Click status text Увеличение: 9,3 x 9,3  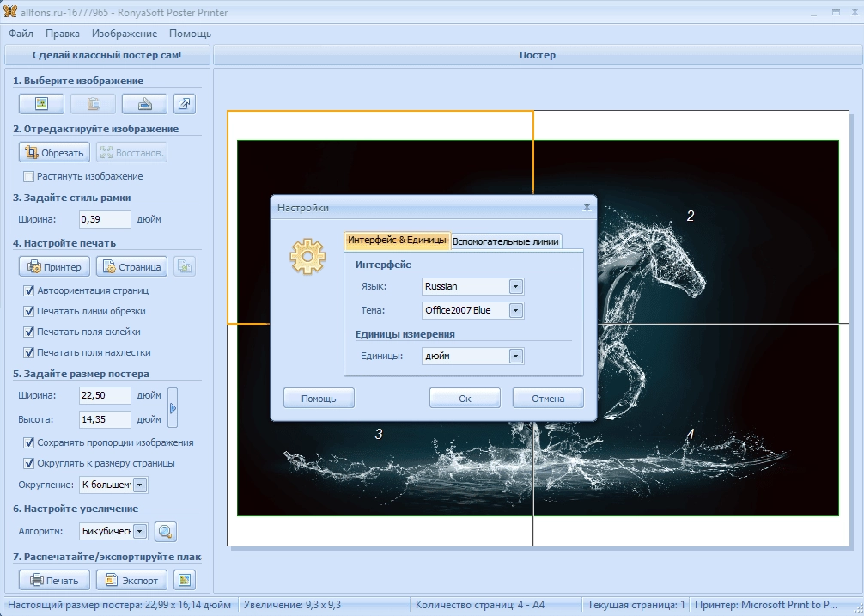tap(292, 605)
